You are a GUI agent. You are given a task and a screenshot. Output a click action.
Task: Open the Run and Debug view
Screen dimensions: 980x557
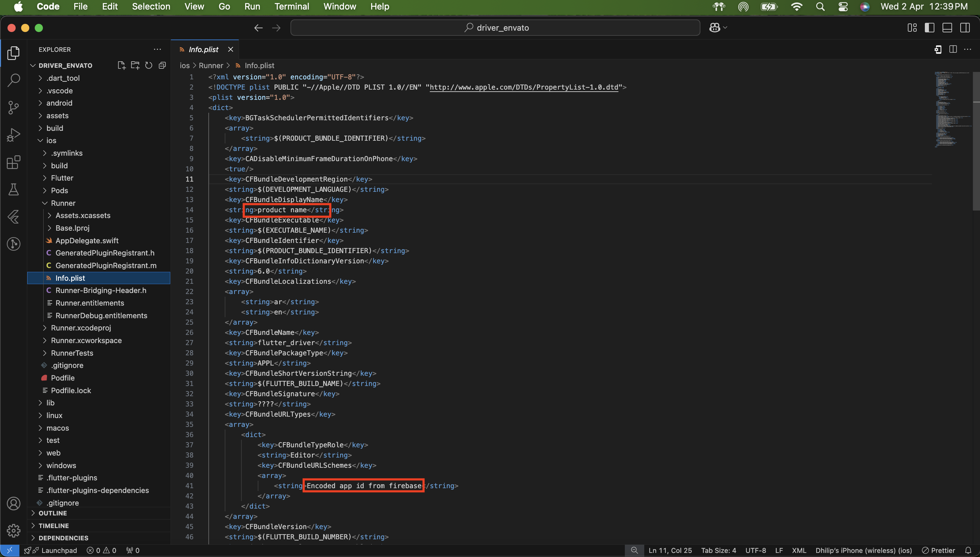(x=14, y=135)
